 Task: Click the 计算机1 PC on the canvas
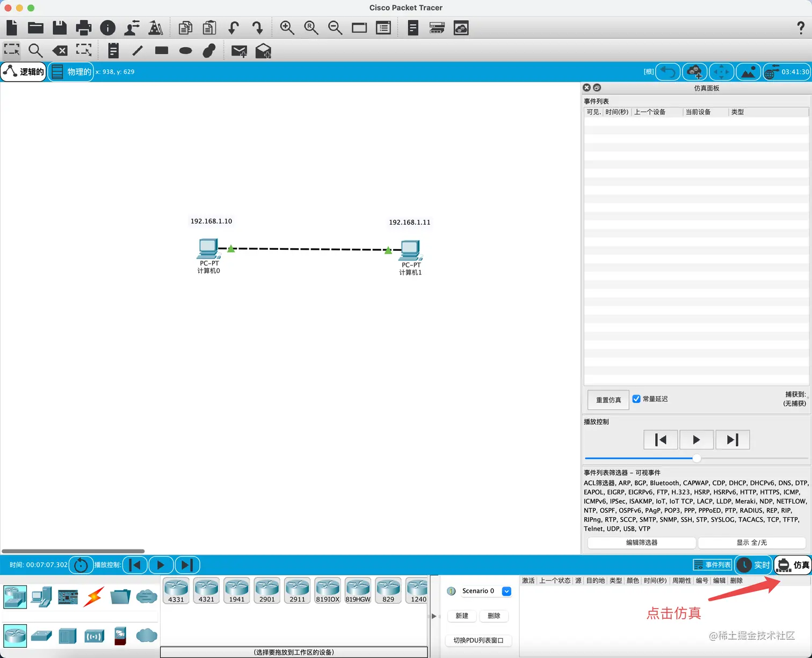tap(411, 250)
